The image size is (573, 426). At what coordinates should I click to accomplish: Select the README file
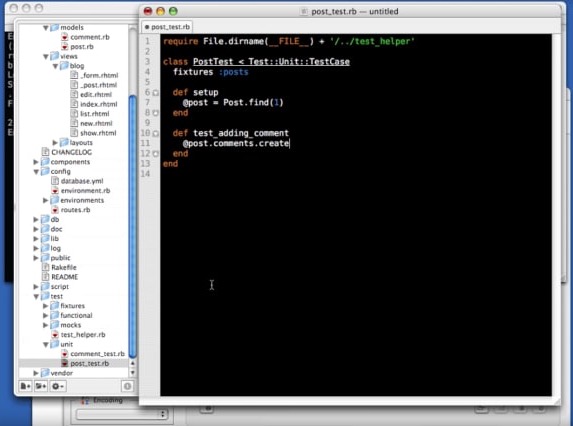[65, 277]
